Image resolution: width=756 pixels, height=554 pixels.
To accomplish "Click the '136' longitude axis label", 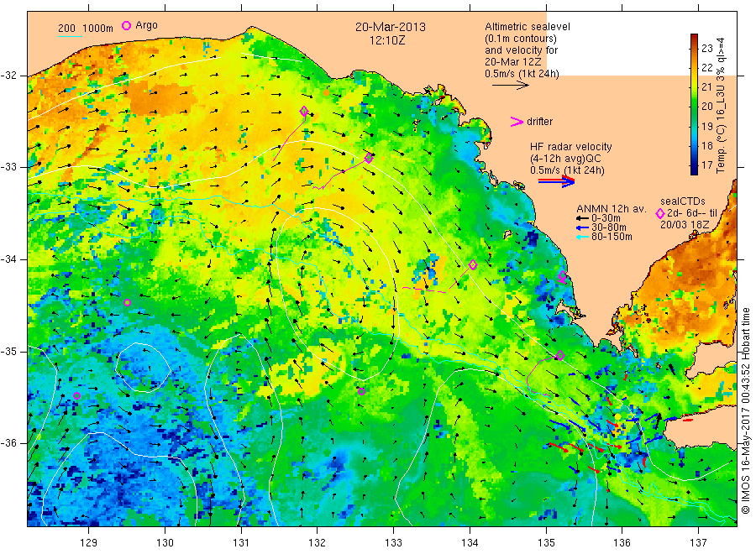I will pos(622,543).
